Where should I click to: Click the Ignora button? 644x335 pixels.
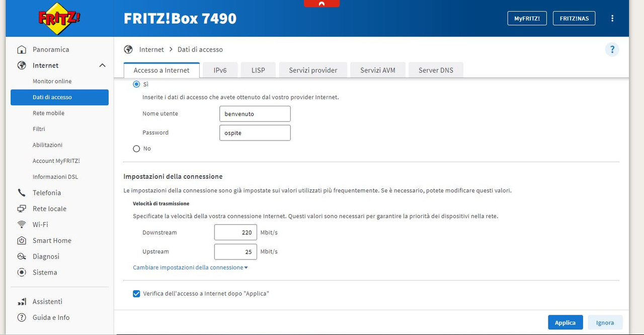(x=605, y=322)
